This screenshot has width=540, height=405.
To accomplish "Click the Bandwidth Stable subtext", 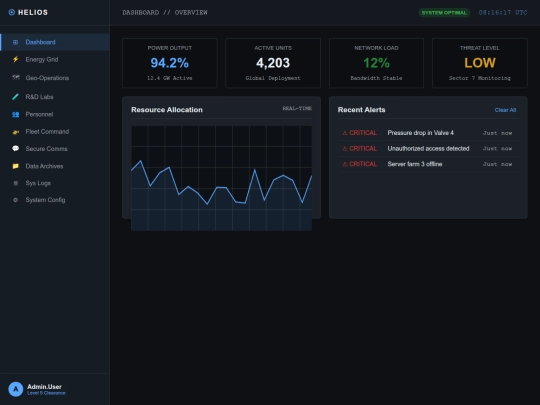I will pos(376,78).
